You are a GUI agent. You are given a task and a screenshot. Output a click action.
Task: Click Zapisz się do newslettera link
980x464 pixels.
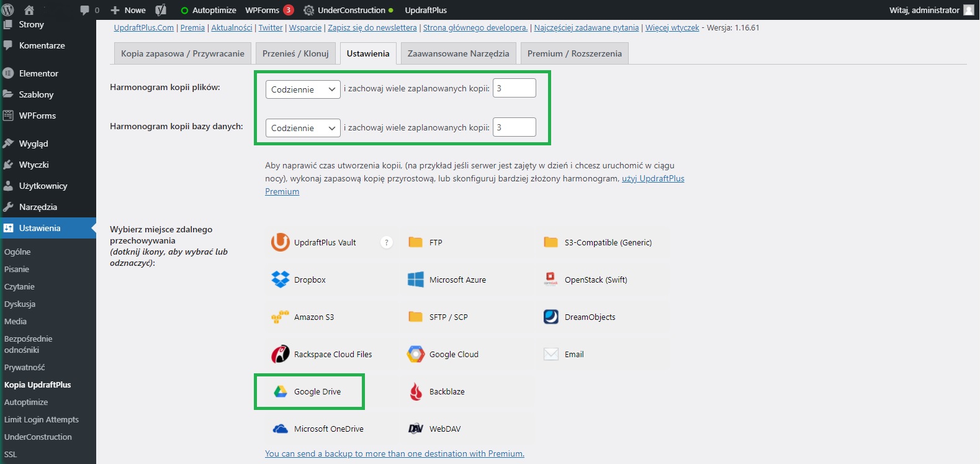pos(372,27)
